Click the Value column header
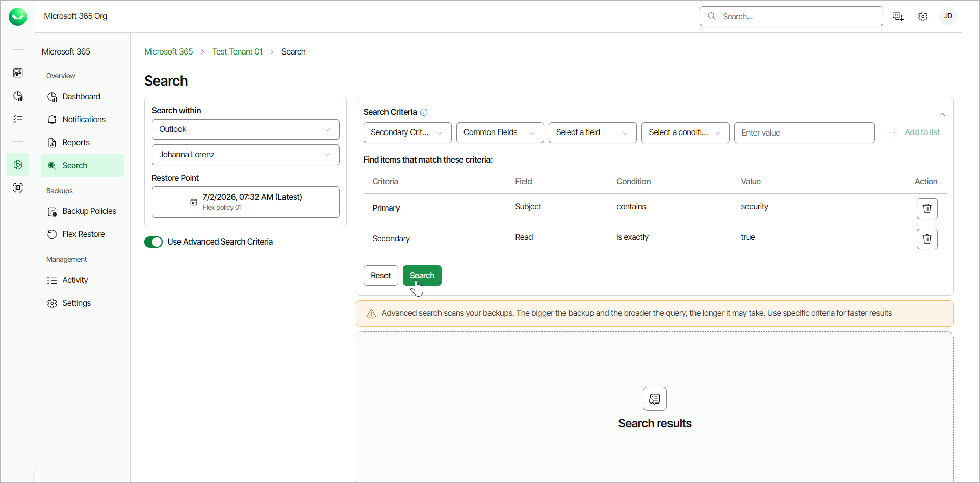 coord(751,182)
